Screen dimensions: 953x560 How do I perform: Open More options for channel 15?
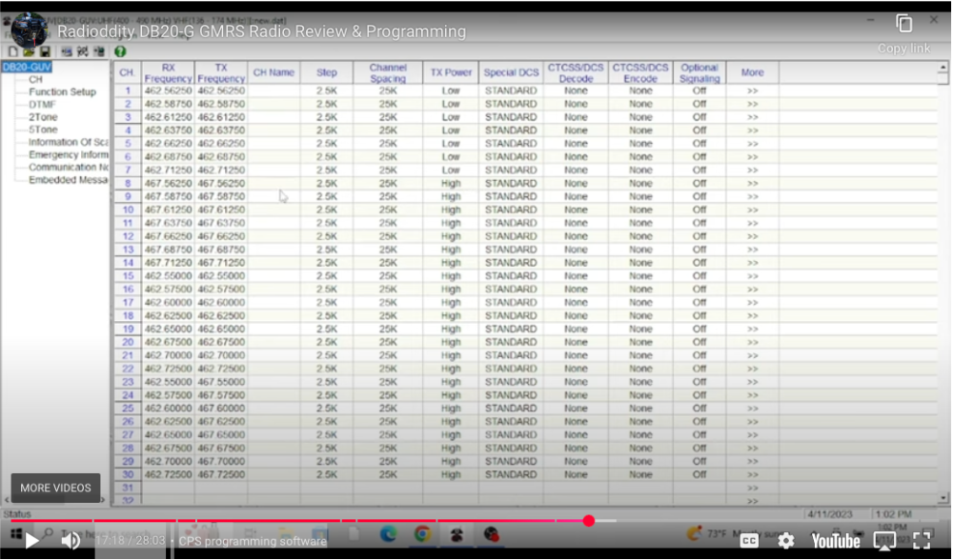[x=753, y=275]
